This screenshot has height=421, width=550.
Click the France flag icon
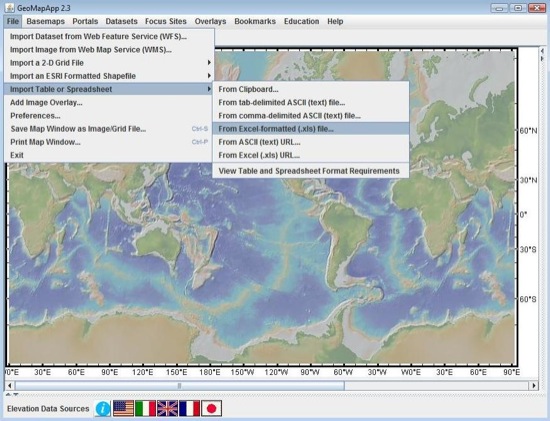(189, 409)
